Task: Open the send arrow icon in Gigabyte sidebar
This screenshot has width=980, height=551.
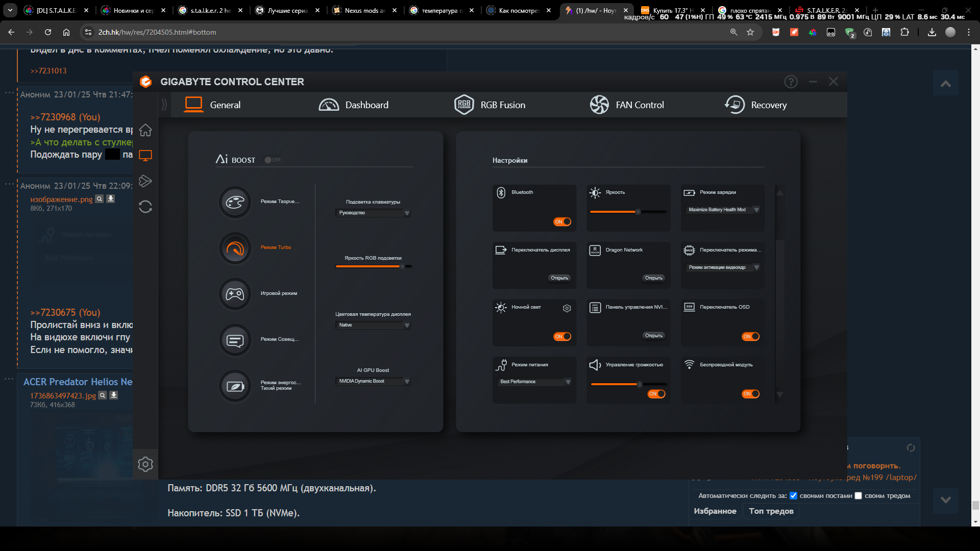Action: click(145, 181)
